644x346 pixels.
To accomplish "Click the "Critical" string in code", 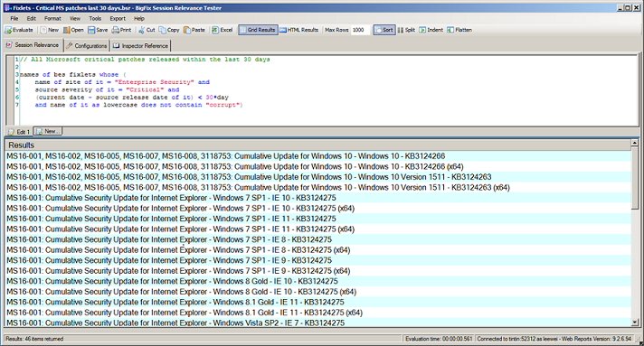I will point(145,89).
